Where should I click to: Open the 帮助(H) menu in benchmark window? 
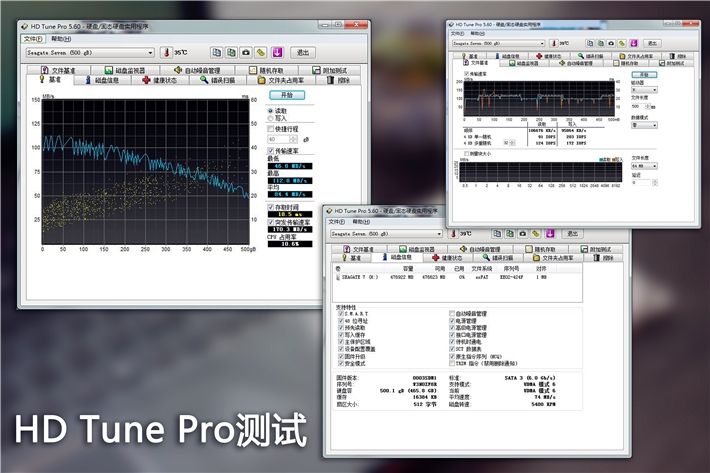pyautogui.click(x=61, y=39)
